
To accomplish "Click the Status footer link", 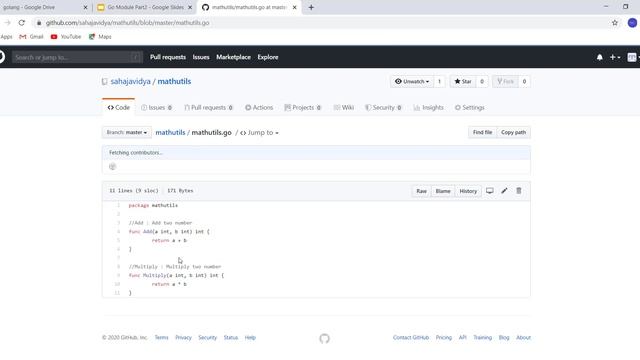I will pos(231,338).
